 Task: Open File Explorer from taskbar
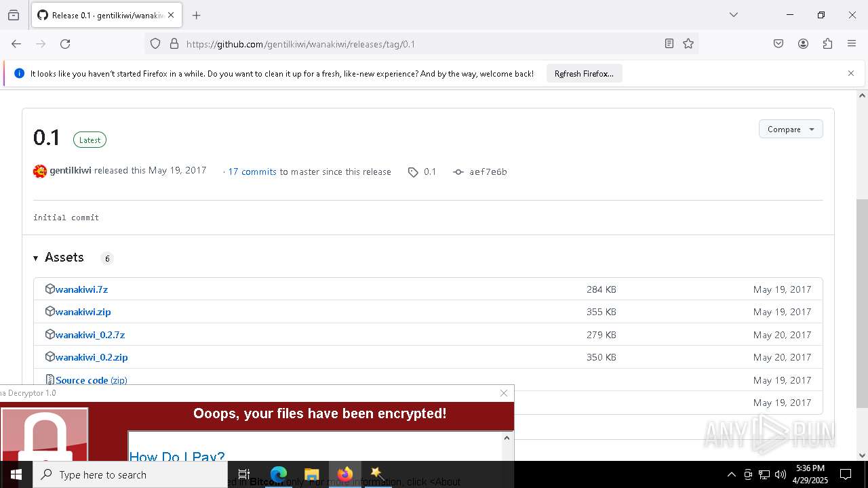tap(312, 474)
